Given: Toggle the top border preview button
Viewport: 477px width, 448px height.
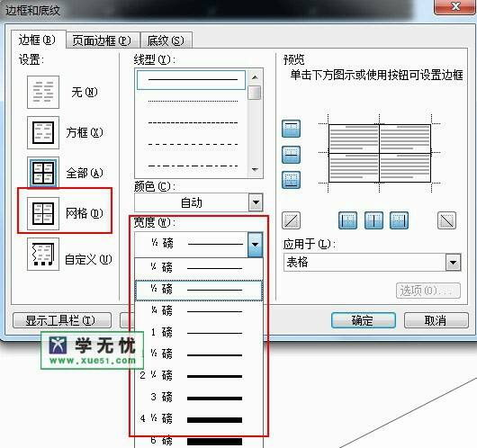Looking at the screenshot, I should [x=291, y=129].
